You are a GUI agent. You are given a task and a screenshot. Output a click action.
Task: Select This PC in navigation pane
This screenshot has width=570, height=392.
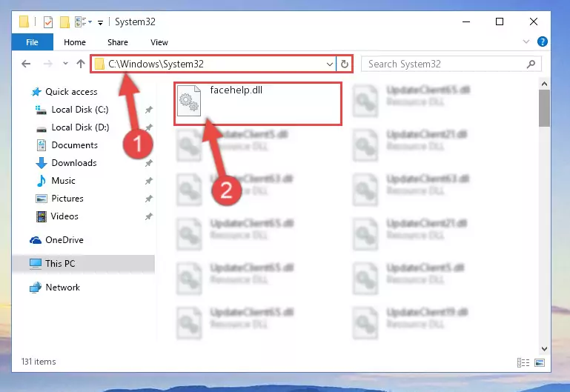coord(60,264)
